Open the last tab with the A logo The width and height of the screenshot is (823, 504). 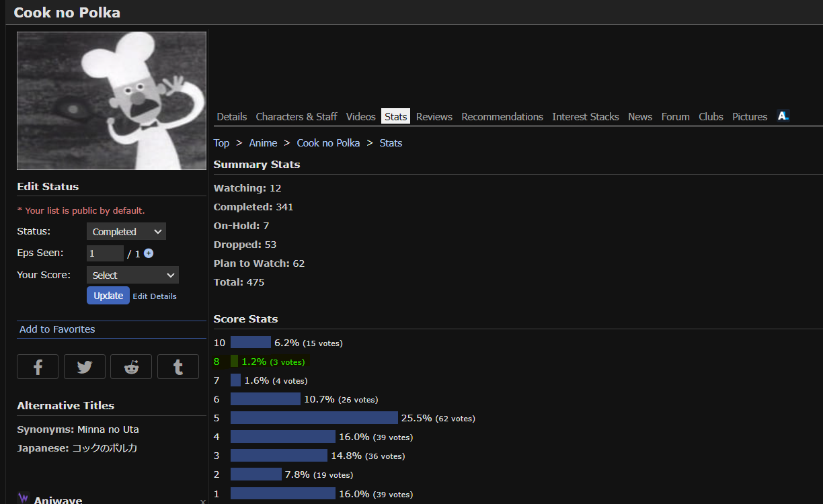tap(783, 116)
